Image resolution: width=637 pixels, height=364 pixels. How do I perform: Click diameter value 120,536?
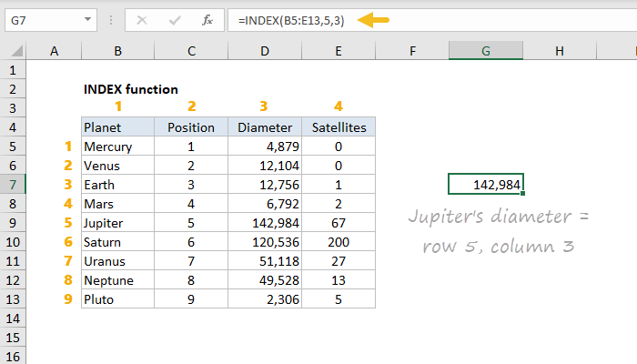[265, 242]
